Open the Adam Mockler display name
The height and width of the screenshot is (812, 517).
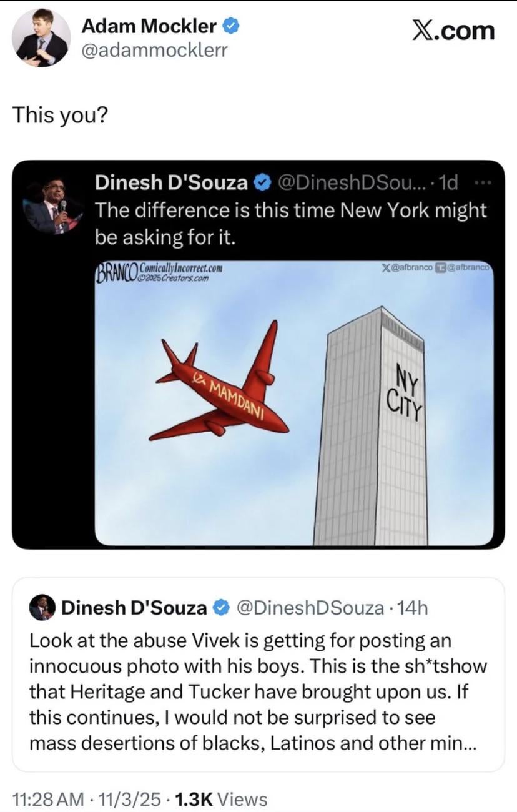point(149,26)
